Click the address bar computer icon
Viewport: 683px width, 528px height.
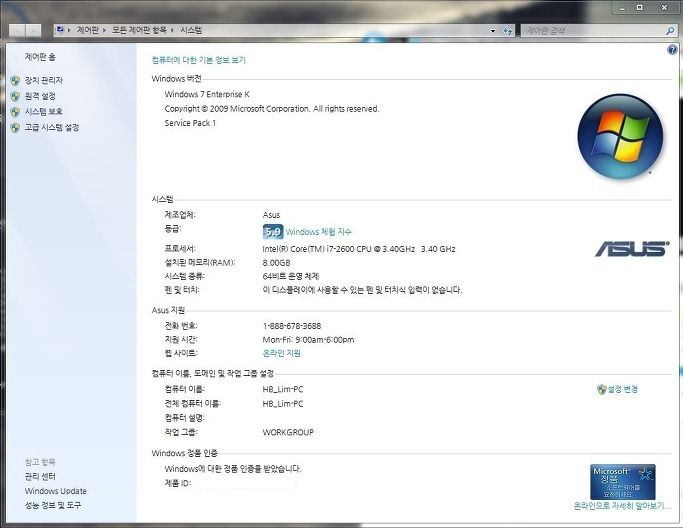[60, 30]
